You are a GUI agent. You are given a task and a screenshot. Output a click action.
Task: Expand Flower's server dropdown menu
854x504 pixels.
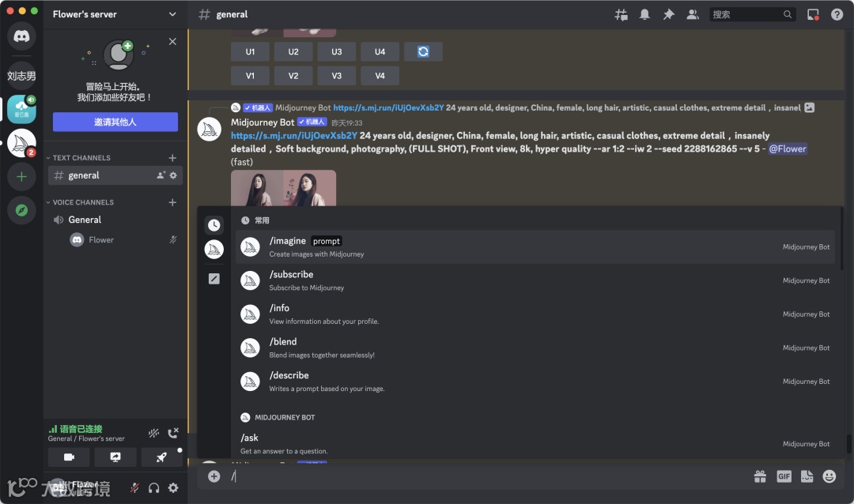point(172,14)
